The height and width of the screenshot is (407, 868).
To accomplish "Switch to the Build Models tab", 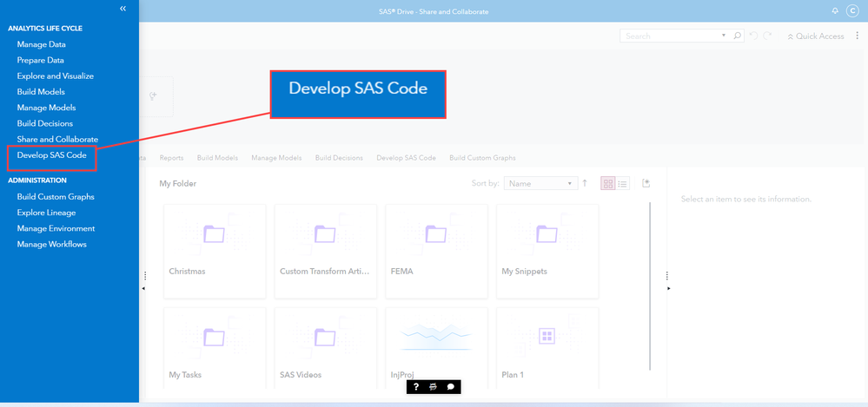I will tap(217, 158).
